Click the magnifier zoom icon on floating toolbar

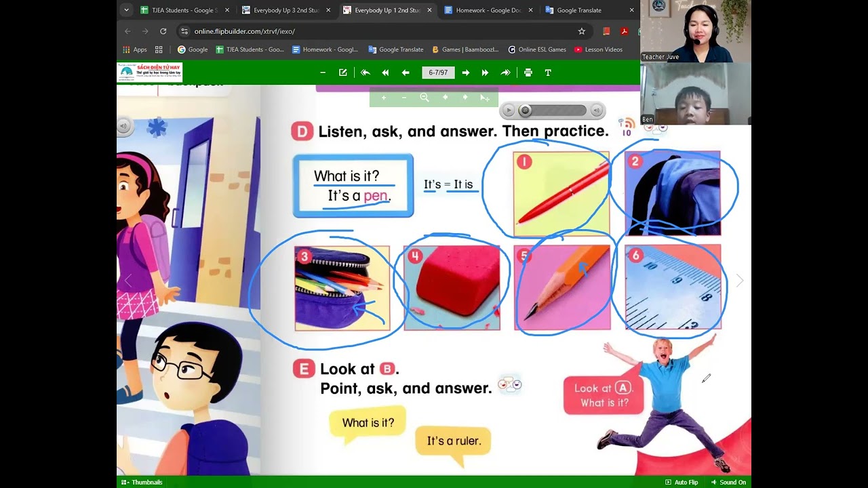point(425,98)
